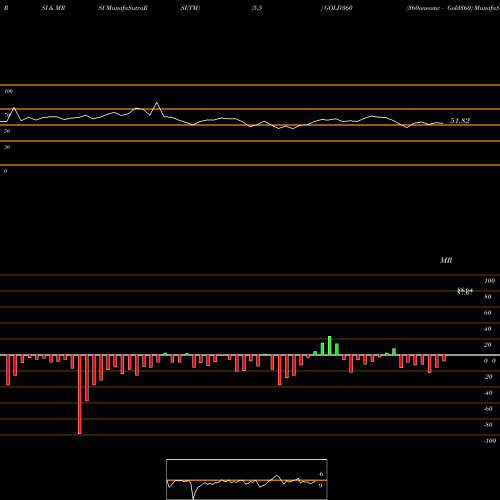Image resolution: width=500 pixels, height=500 pixels.
Task: Click the 9 value in mini chart
Action: click(320, 486)
